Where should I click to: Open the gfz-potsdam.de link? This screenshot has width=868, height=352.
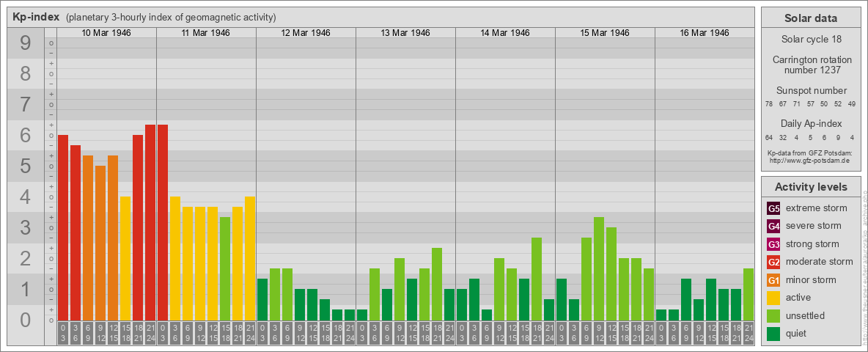(x=809, y=161)
